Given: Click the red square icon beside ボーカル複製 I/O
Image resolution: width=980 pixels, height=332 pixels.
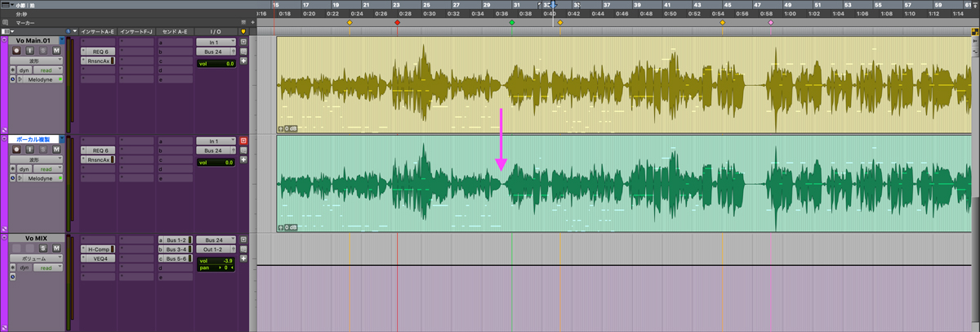Looking at the screenshot, I should (243, 141).
